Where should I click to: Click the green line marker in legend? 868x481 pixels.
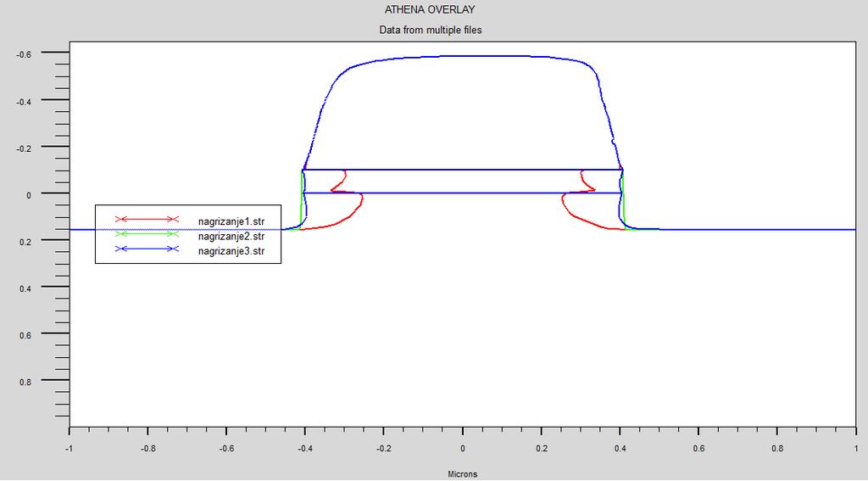(147, 234)
